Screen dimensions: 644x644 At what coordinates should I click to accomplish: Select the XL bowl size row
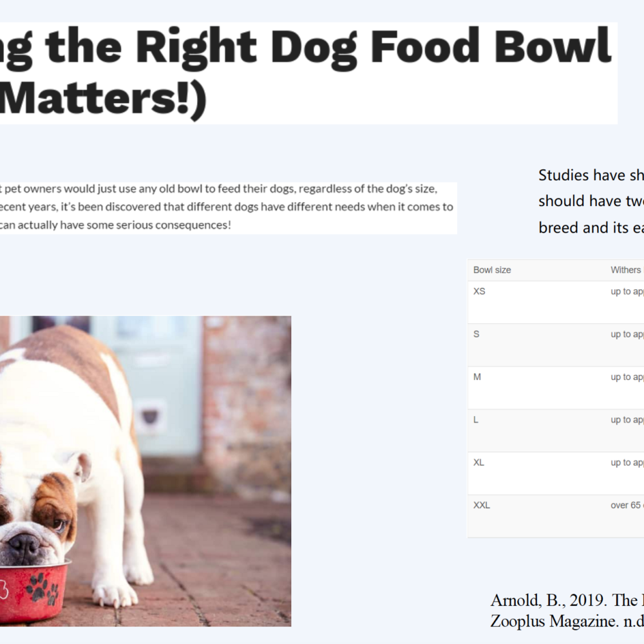556,473
